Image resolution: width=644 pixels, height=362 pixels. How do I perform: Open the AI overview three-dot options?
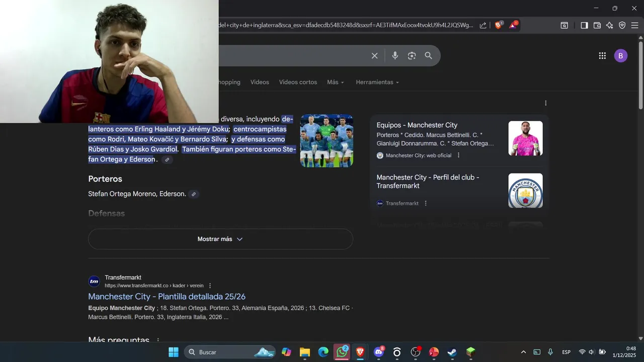[545, 103]
